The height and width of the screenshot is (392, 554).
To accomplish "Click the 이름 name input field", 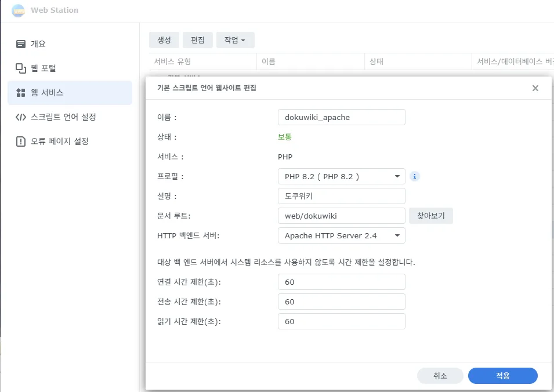I will pyautogui.click(x=341, y=117).
